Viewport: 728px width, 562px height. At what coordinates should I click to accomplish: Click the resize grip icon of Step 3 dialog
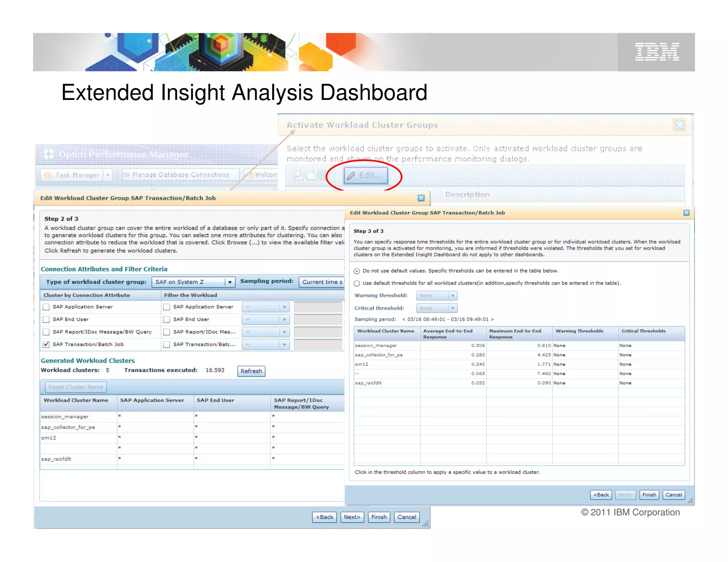tap(690, 501)
